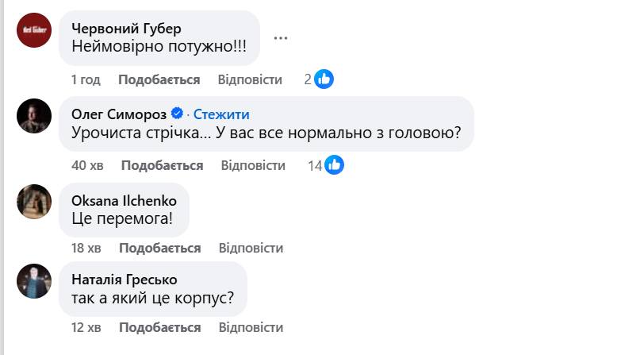Click the '40 хв' comment timestamp

point(89,165)
